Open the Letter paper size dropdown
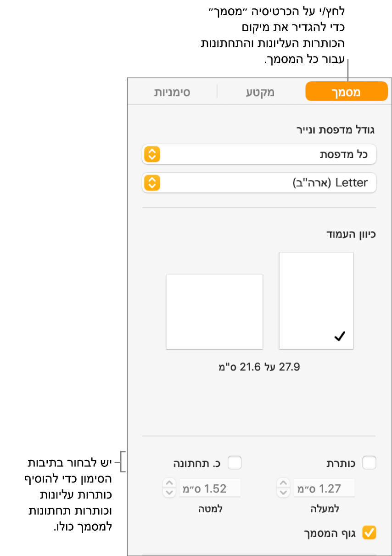Viewport: 392px width, 556px height. (x=259, y=183)
